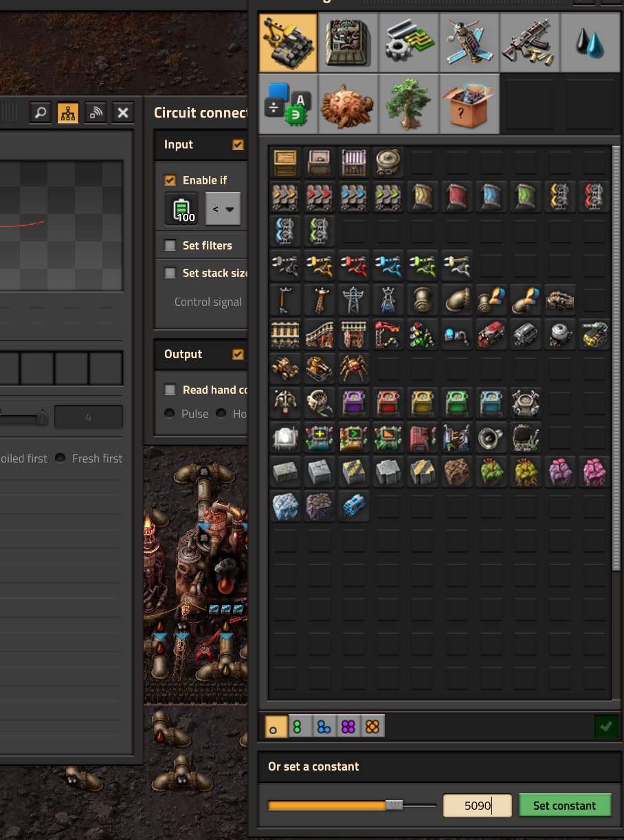Select the orange legendary quality
This screenshot has width=624, height=840.
point(373,726)
